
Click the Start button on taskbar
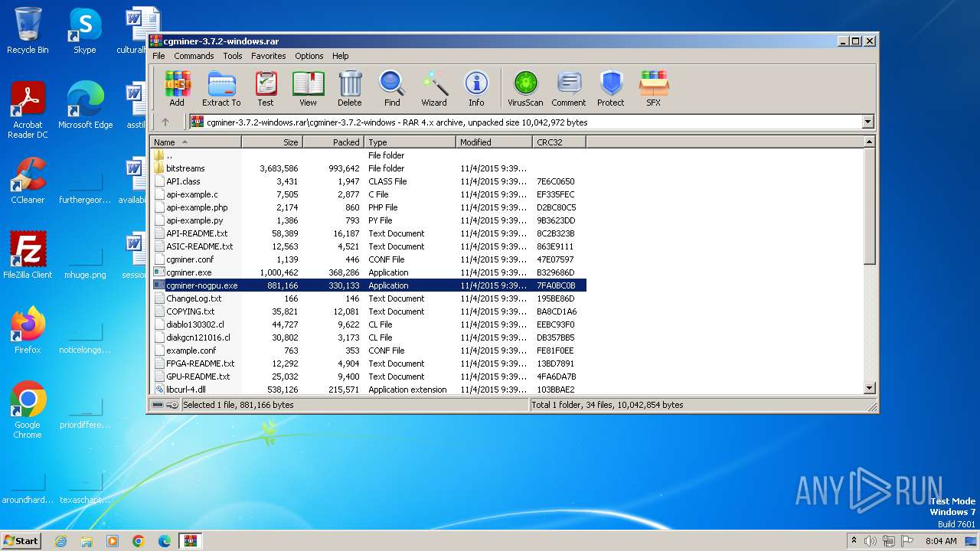[21, 540]
